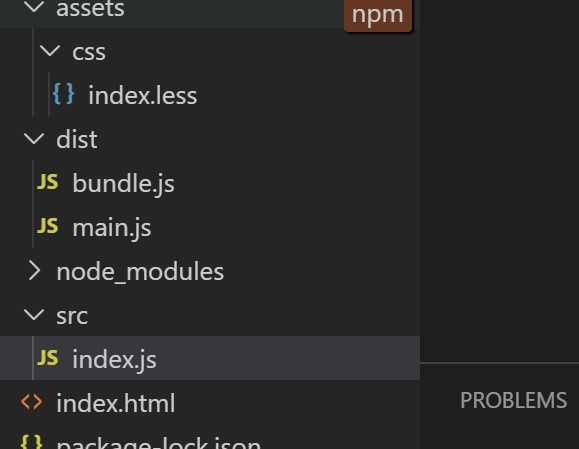The image size is (579, 449).
Task: Click the JSON braces icon for package-lock.json
Action: pos(32,442)
